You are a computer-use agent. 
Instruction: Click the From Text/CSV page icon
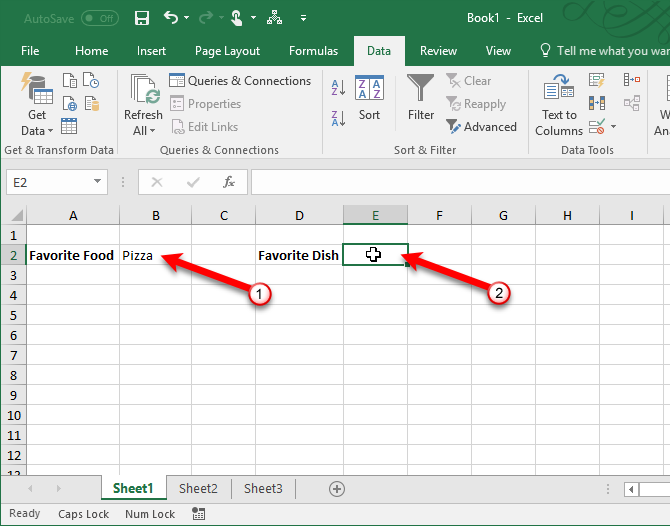(x=70, y=80)
